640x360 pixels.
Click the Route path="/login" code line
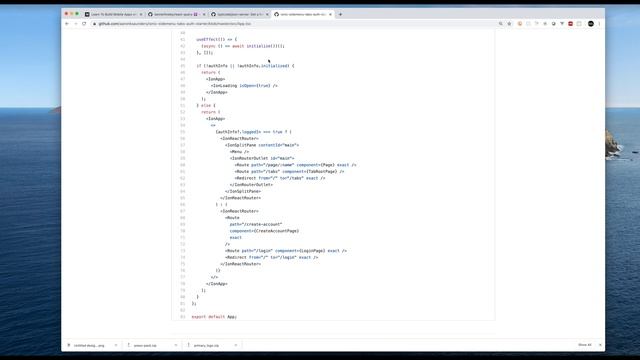[286, 251]
